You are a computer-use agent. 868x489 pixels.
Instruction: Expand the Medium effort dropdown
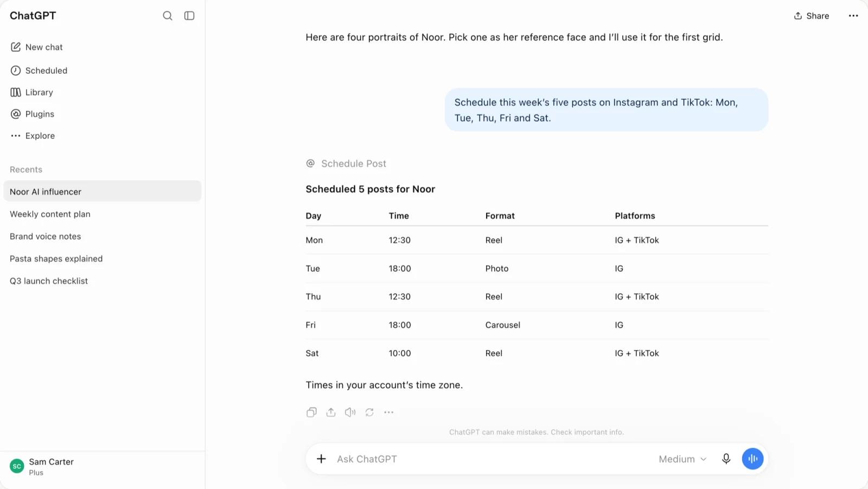(682, 459)
